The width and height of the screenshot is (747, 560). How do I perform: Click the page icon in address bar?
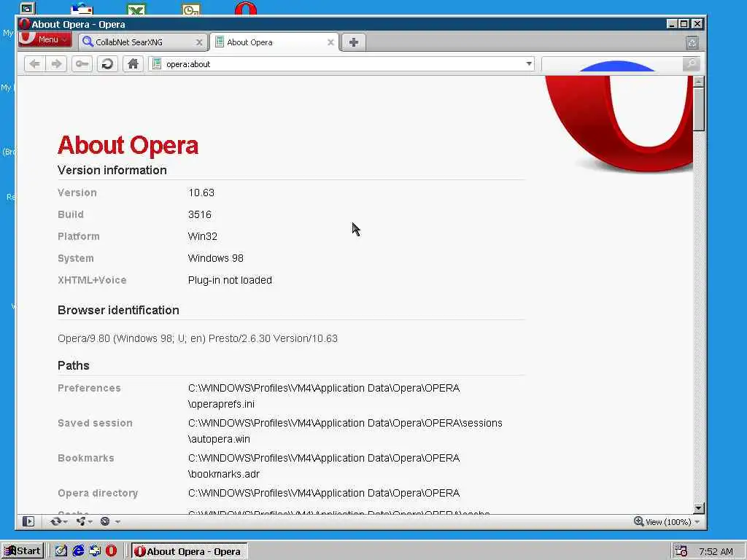click(157, 64)
